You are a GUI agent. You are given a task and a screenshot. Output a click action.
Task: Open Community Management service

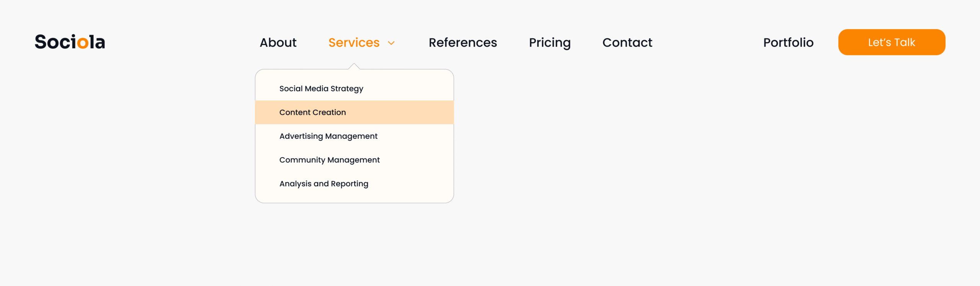pyautogui.click(x=329, y=160)
